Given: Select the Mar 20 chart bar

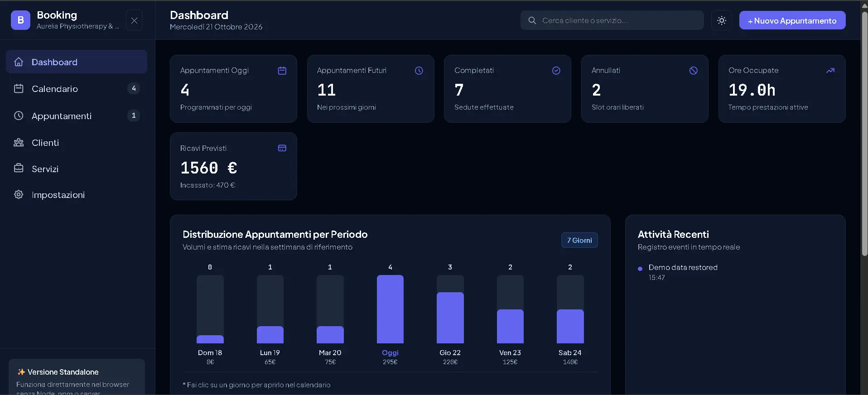Looking at the screenshot, I should coord(330,309).
